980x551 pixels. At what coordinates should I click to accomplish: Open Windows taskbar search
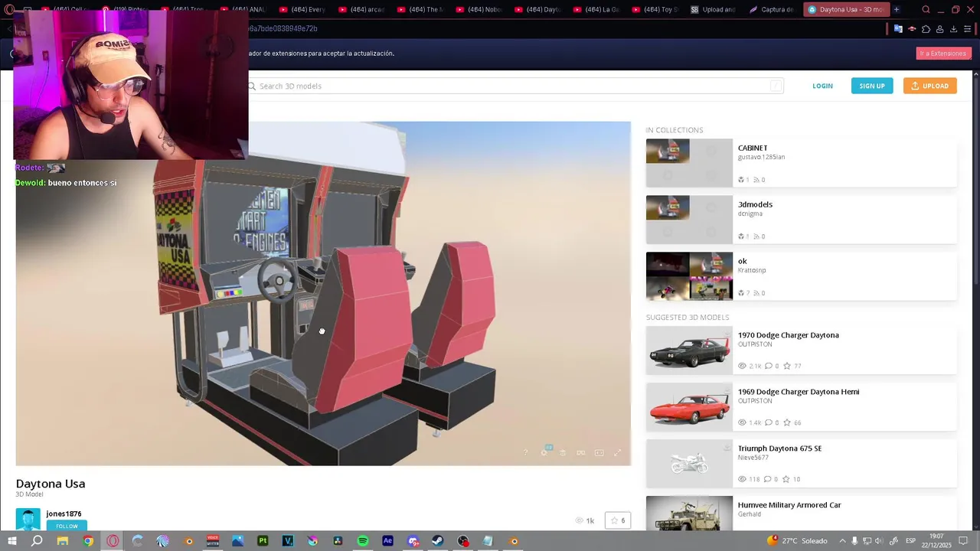37,541
